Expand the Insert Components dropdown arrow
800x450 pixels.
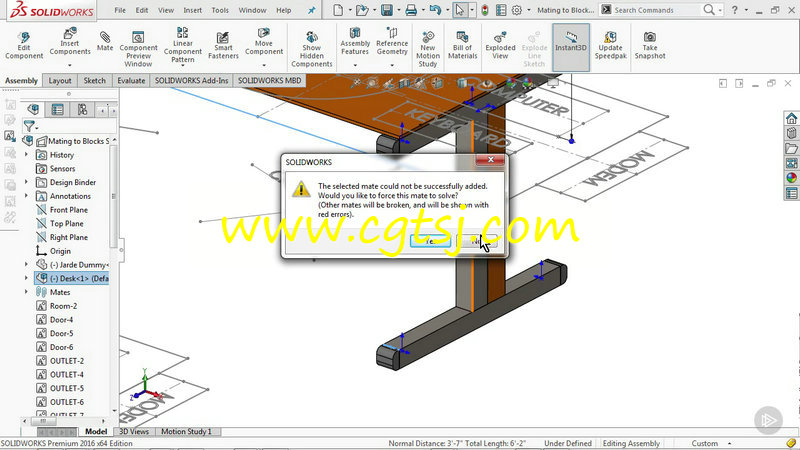pos(70,65)
